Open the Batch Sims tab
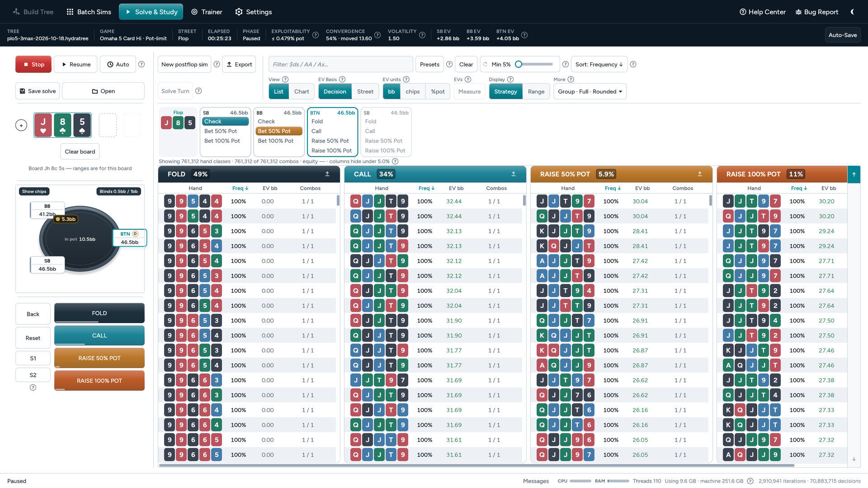Image resolution: width=868 pixels, height=488 pixels. pos(89,12)
